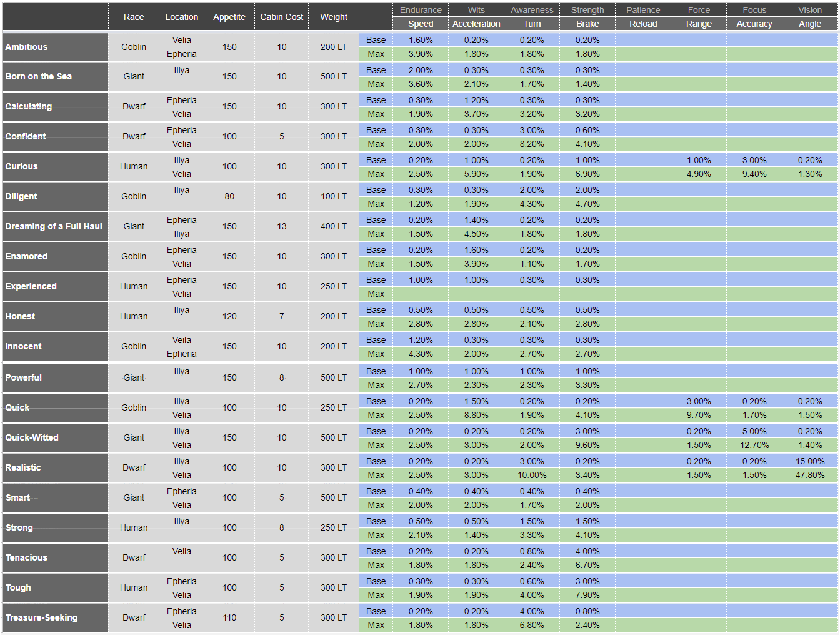Click the Dreaming of a Full Haul name
840x635 pixels.
(x=54, y=226)
